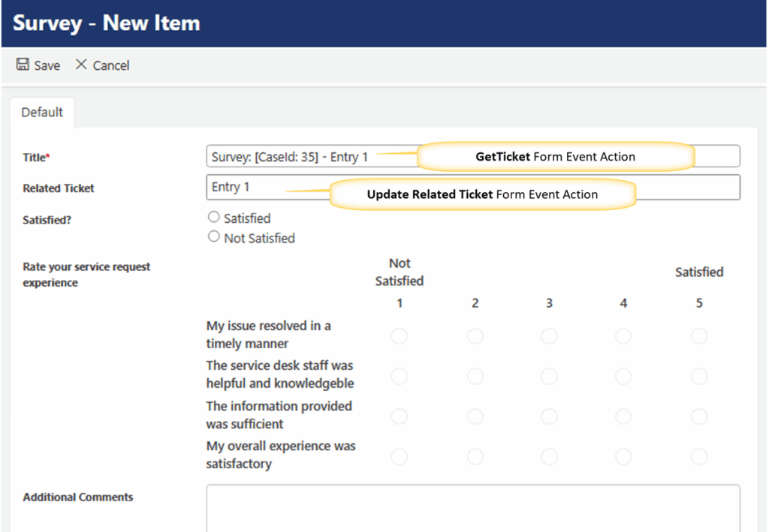Rate service desk staff helpfulness as 4
The height and width of the screenshot is (532, 769).
pyautogui.click(x=623, y=376)
